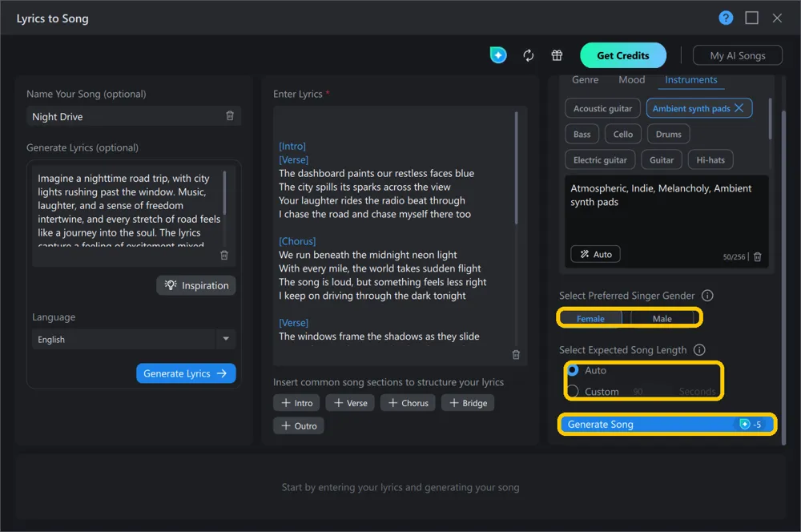Toggle Hi-hats instrument tag
This screenshot has height=532, width=801.
point(710,160)
